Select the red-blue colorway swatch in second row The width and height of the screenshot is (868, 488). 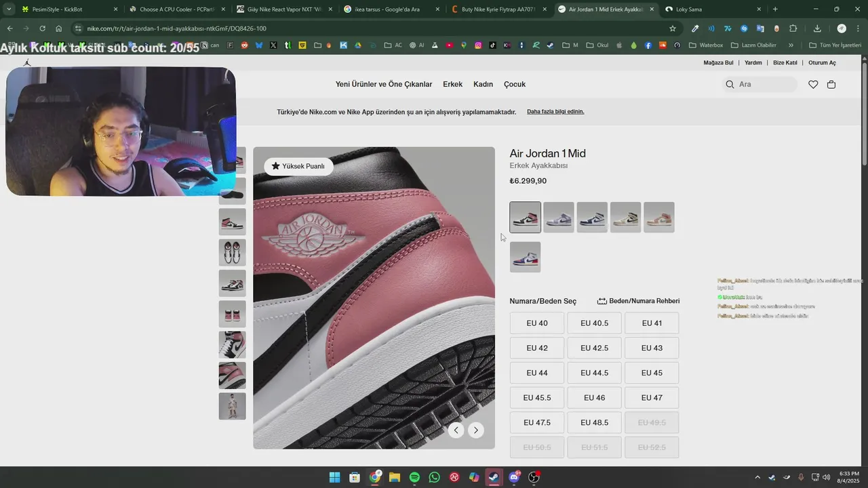(526, 257)
